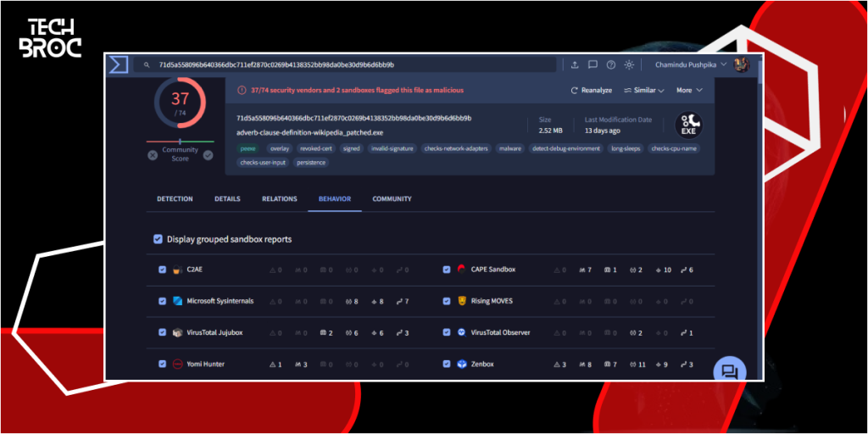Click the checks-user-input tag
The width and height of the screenshot is (868, 434).
click(x=264, y=163)
